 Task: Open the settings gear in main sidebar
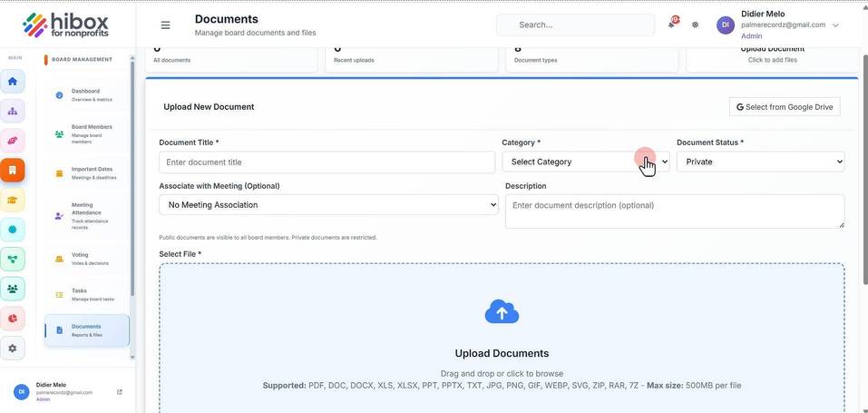[x=12, y=349]
